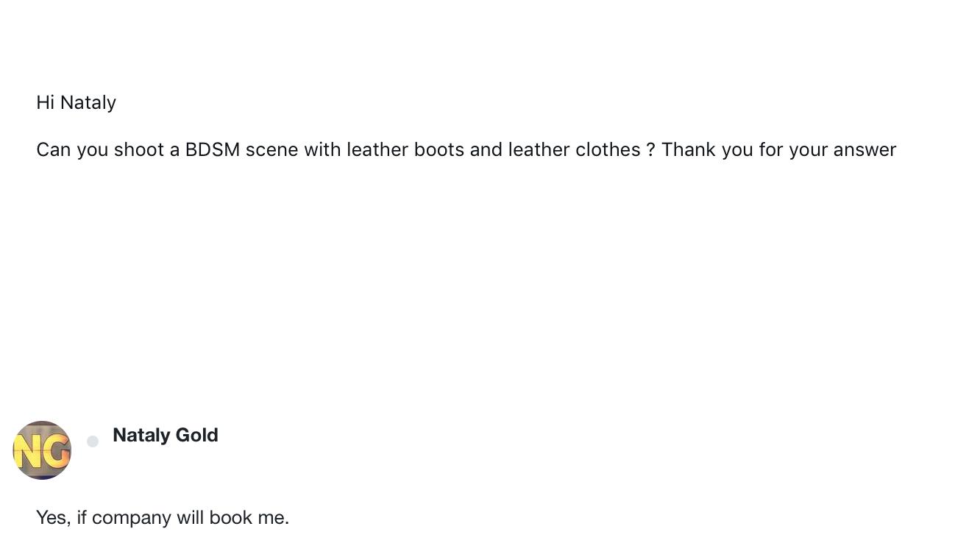This screenshot has width=980, height=543.
Task: Click the NG profile avatar
Action: point(42,450)
